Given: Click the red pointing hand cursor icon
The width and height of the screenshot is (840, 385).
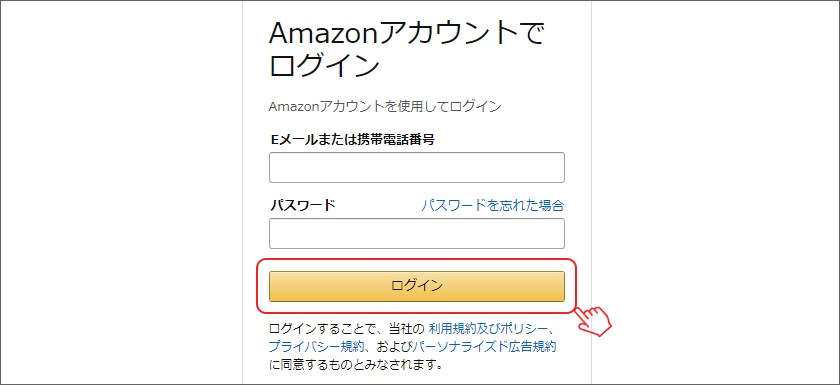Looking at the screenshot, I should (x=595, y=321).
